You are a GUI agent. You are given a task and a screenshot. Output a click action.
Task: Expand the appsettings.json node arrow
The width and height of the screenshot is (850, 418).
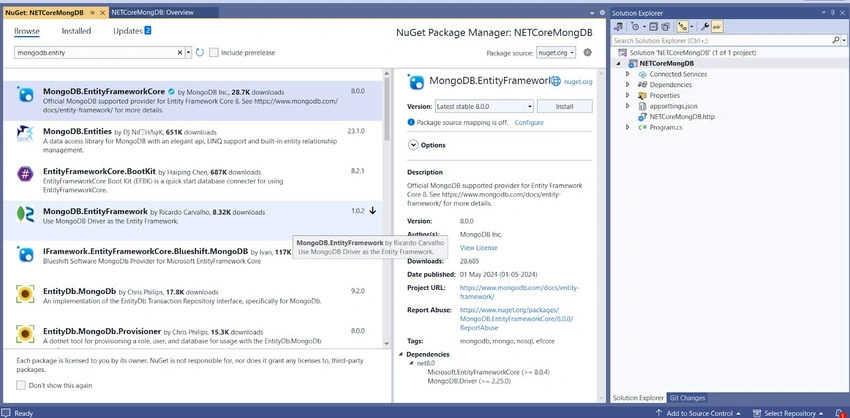tap(628, 106)
